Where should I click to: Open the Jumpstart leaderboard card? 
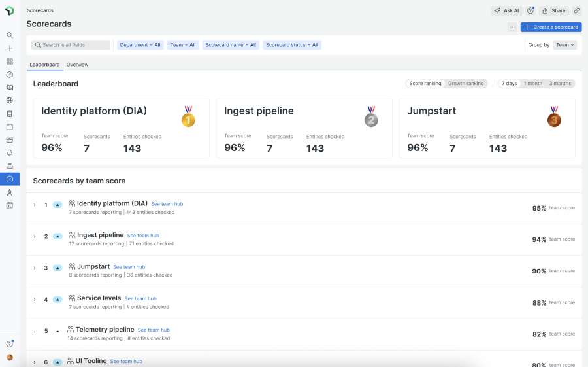coord(487,128)
